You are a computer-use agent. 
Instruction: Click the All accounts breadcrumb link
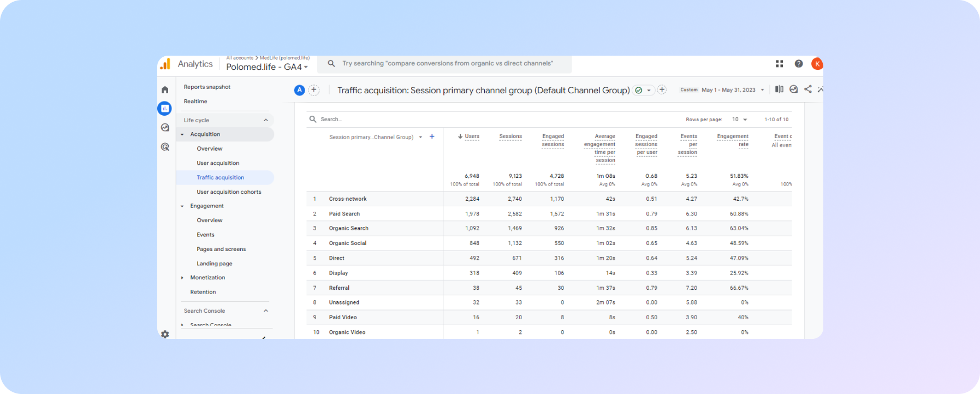click(240, 58)
